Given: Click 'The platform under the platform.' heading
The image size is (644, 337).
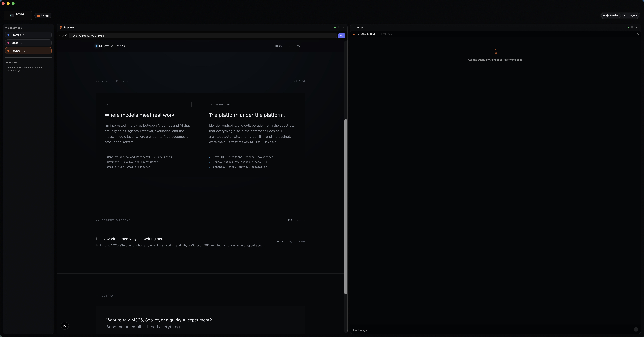Looking at the screenshot, I should pos(247,115).
